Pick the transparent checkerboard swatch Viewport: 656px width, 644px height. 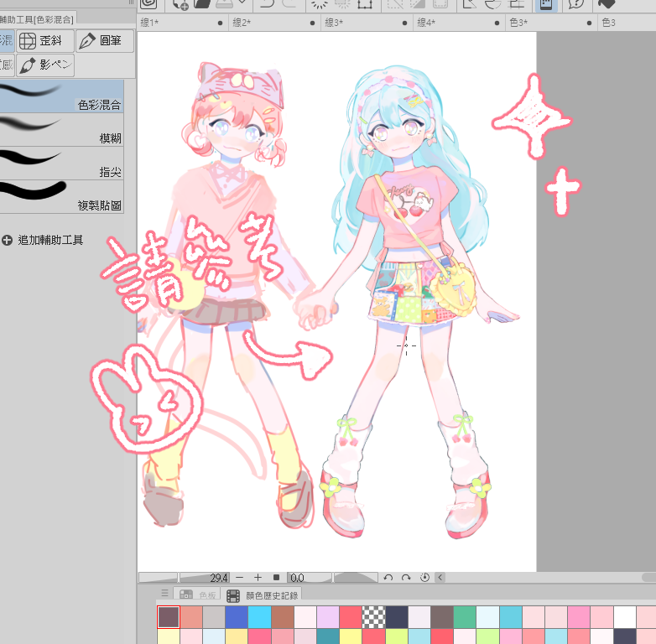[x=373, y=617]
